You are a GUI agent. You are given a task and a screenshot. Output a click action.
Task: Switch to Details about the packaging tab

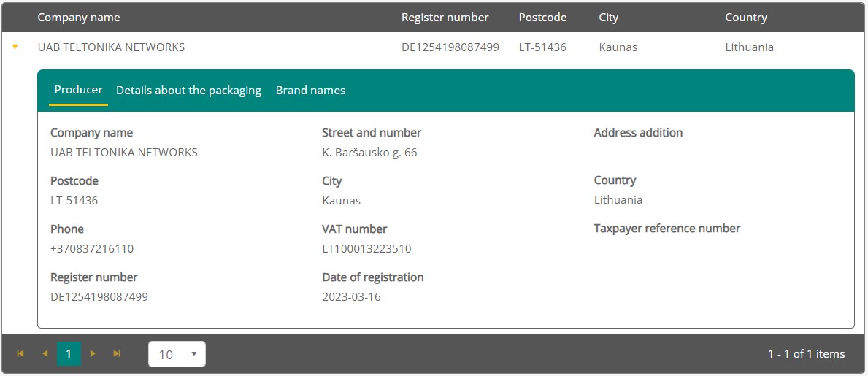tap(188, 91)
